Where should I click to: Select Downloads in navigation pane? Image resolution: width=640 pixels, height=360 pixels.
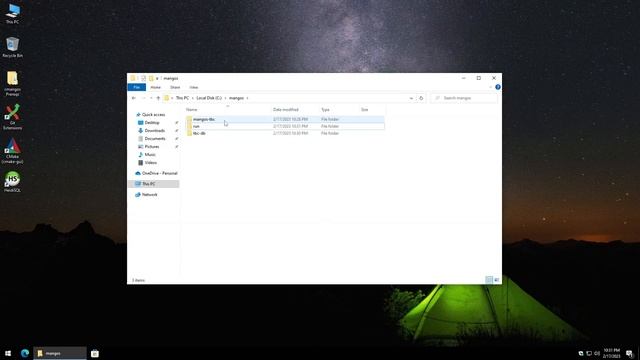click(x=154, y=131)
